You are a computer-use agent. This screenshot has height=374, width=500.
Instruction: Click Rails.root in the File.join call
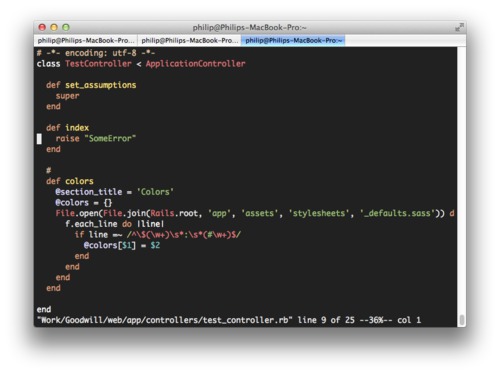click(174, 213)
